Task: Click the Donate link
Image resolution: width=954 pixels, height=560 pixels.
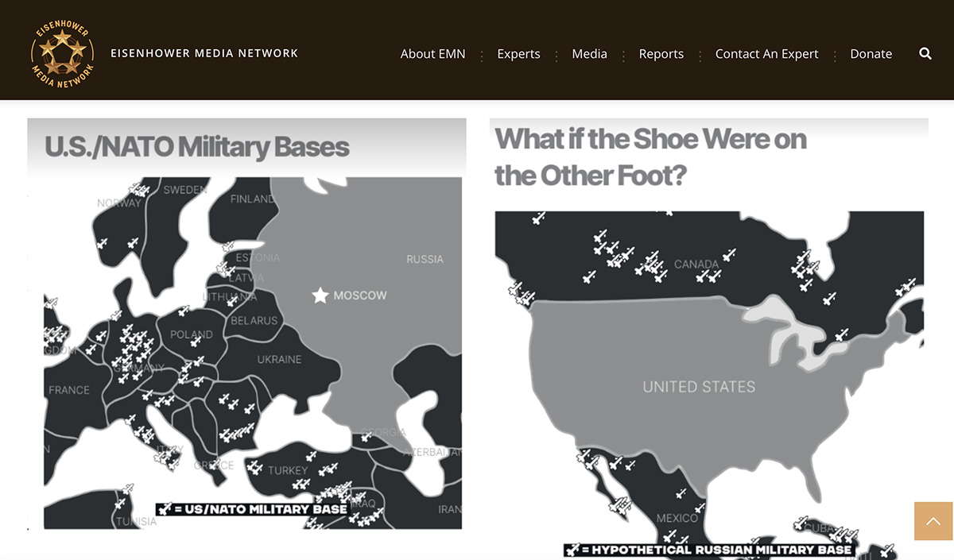Action: [871, 54]
